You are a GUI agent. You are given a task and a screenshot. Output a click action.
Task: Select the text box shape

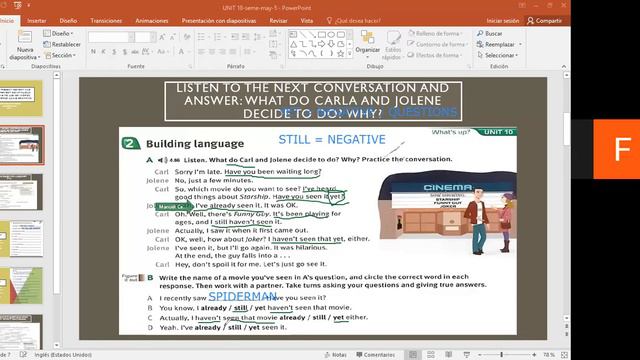[x=293, y=35]
